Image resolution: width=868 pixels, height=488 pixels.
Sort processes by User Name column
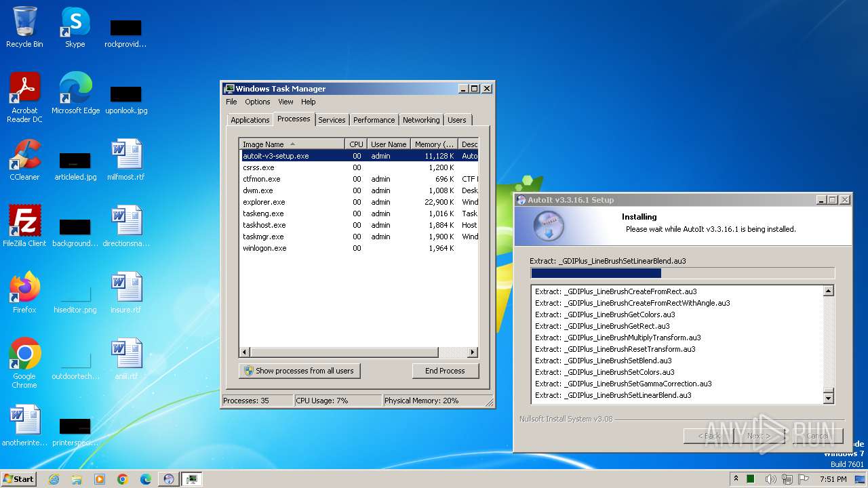pos(389,144)
